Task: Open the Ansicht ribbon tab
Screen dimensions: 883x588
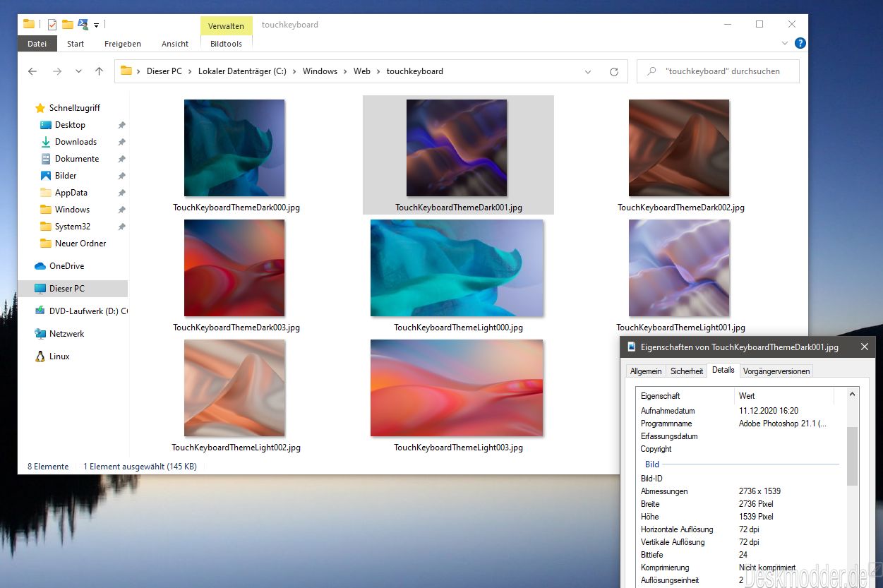Action: pos(175,44)
